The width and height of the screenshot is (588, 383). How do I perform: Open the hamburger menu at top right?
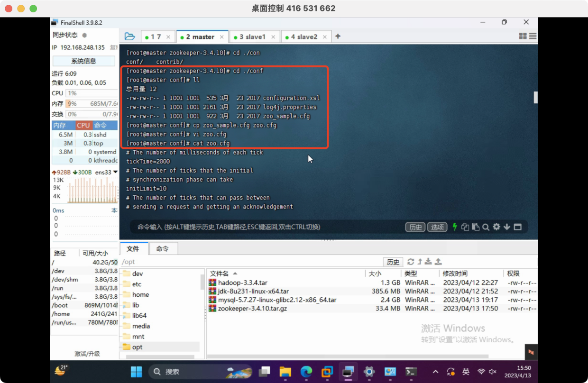pos(533,36)
